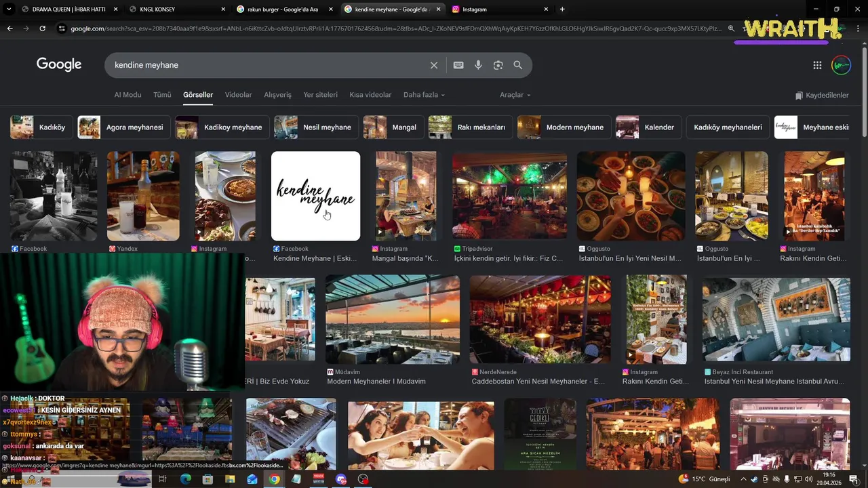This screenshot has height=488, width=868.
Task: Open the volume control in system tray
Action: (809, 479)
